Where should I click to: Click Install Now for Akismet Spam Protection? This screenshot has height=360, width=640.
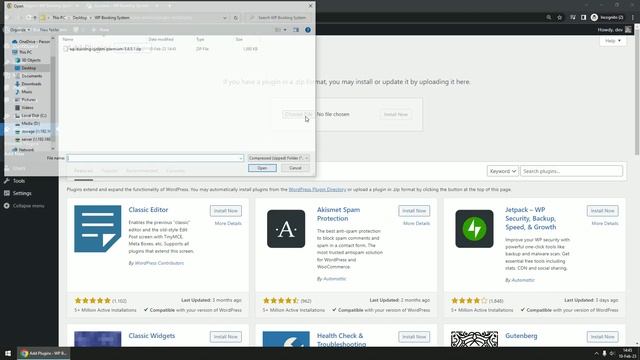[414, 211]
